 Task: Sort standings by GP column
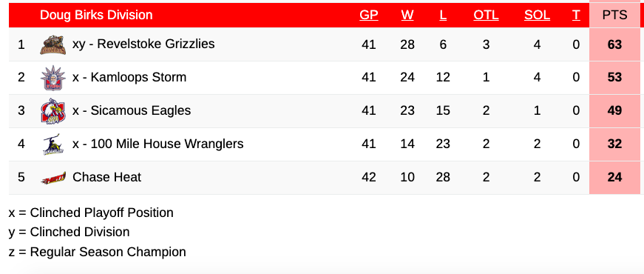369,16
